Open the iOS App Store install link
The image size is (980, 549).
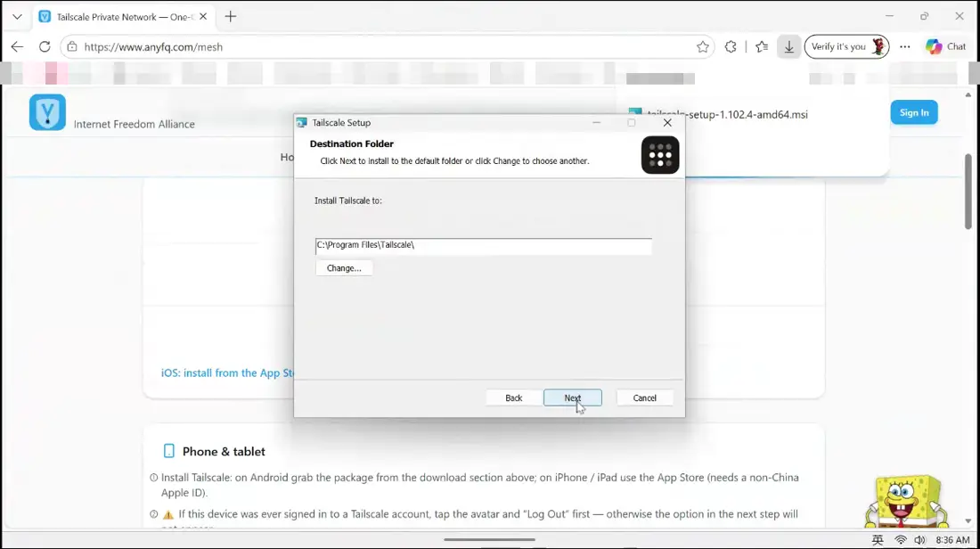coord(227,373)
